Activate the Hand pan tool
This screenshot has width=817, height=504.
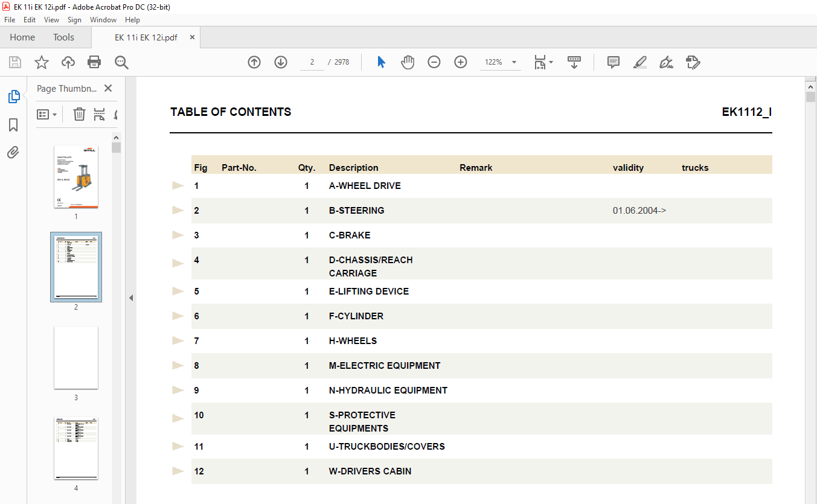408,62
